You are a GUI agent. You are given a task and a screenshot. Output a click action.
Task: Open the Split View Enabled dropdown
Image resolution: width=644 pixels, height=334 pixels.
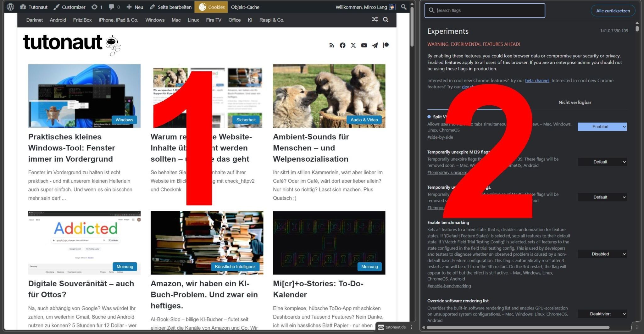point(602,127)
